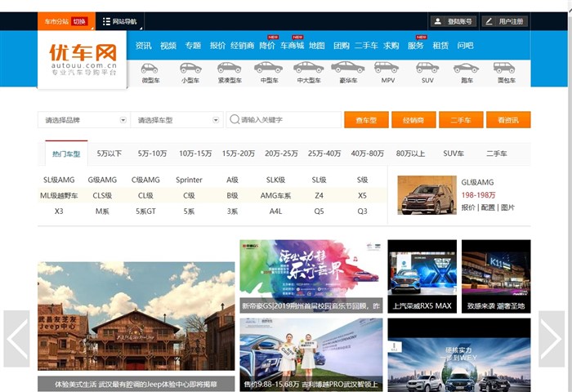Switch to the 5万-10万 price tab

[152, 154]
